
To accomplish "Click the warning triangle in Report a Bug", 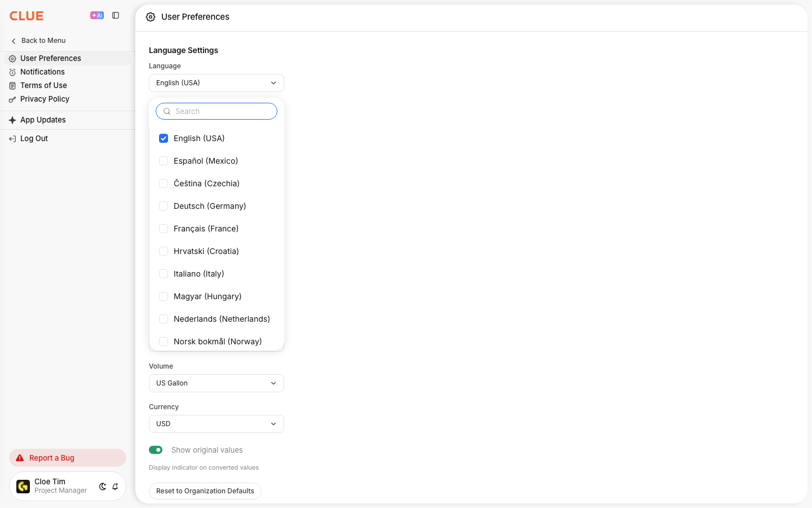I will 20,458.
